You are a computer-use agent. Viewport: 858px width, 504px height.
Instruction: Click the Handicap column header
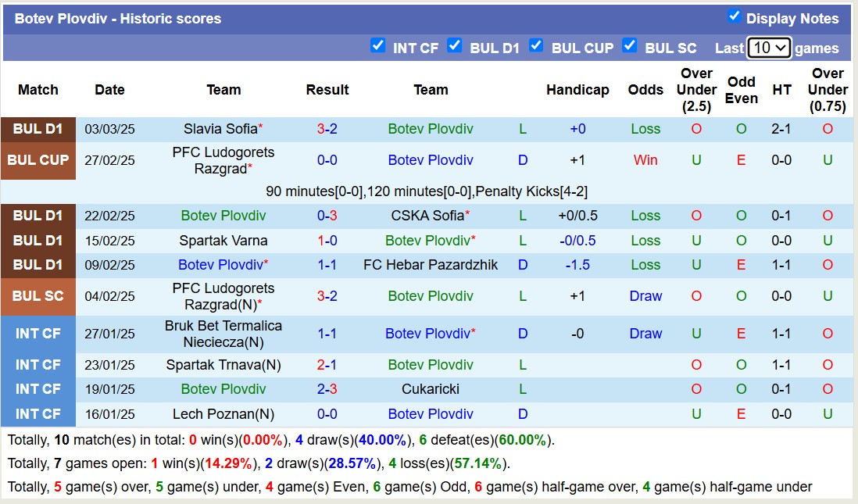577,90
